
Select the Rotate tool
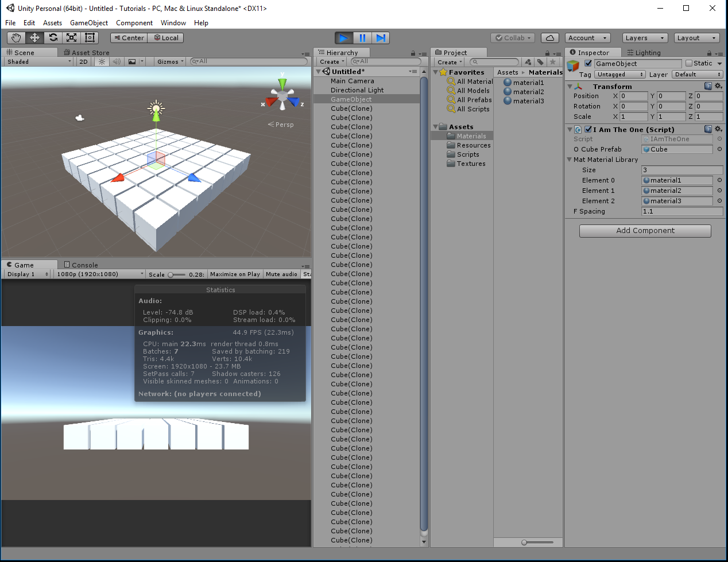53,38
